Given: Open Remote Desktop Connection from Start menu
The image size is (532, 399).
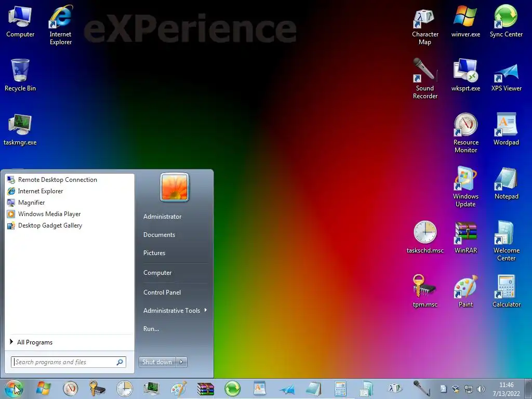Looking at the screenshot, I should pyautogui.click(x=70, y=180).
